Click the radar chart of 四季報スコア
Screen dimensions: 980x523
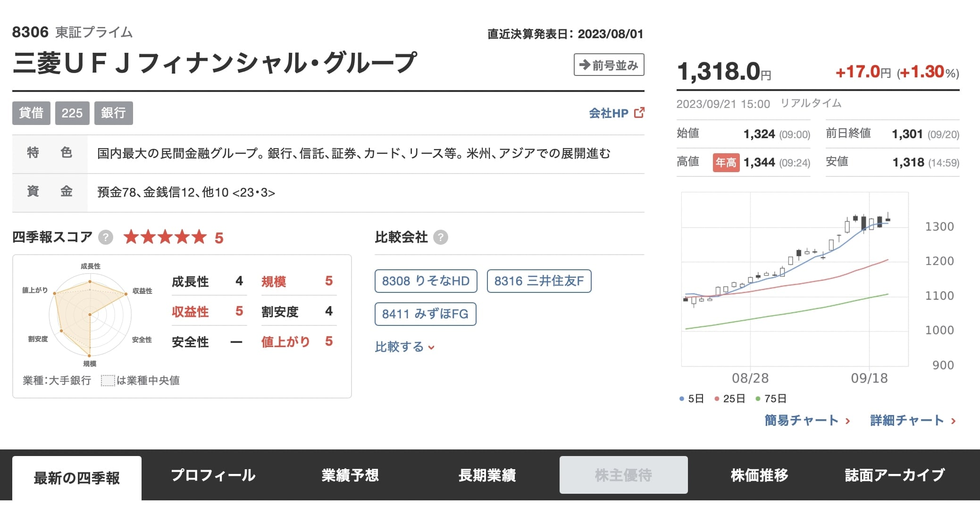click(x=90, y=315)
